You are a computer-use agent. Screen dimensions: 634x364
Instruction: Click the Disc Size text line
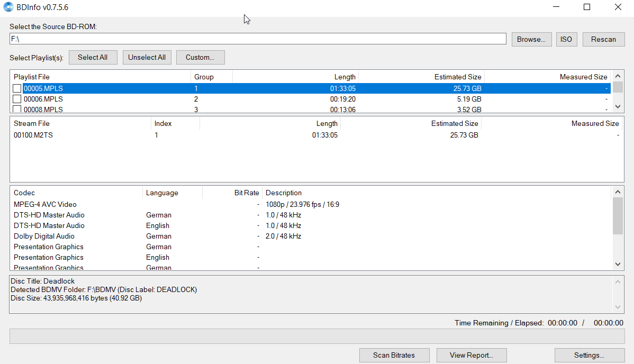(x=76, y=298)
